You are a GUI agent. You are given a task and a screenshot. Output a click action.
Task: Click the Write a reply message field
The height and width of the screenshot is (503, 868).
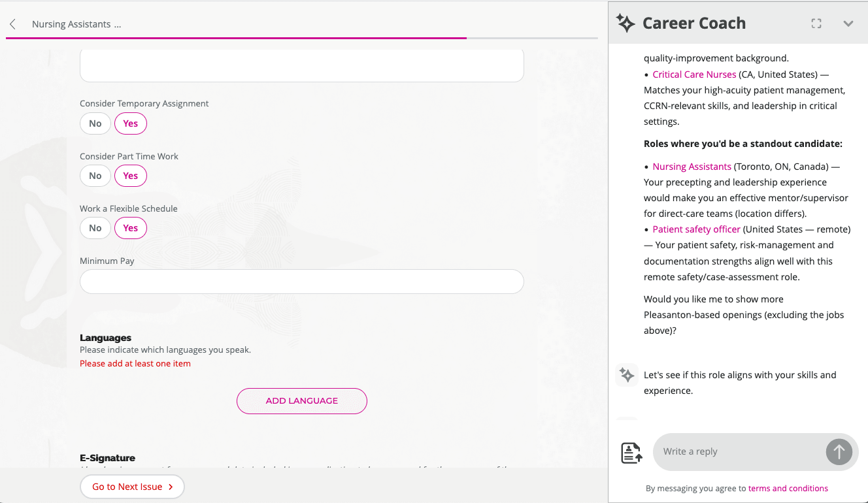pyautogui.click(x=739, y=451)
